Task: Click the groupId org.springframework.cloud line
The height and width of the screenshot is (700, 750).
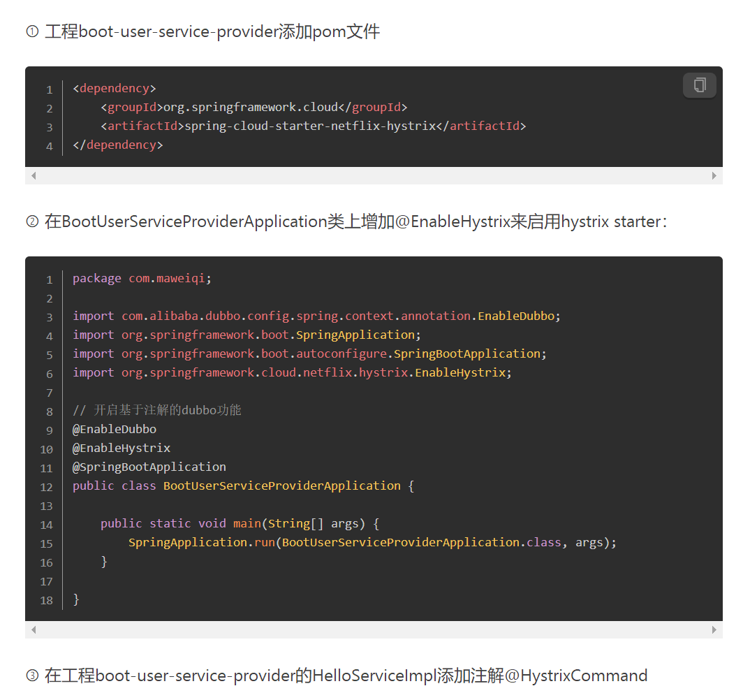Action: (x=254, y=107)
